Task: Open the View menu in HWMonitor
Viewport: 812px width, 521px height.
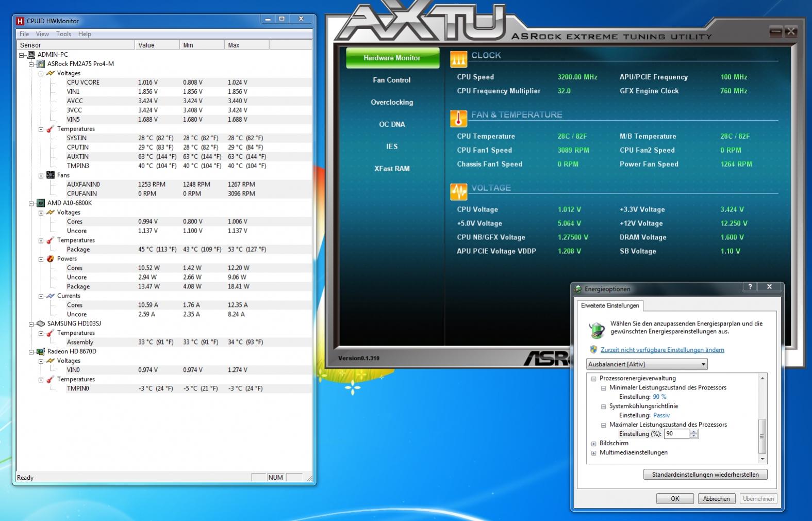Action: click(x=42, y=34)
